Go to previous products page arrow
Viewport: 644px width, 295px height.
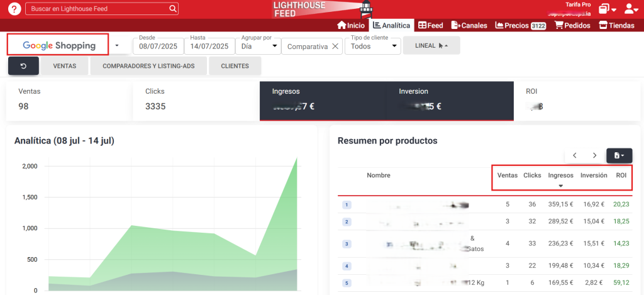point(575,155)
